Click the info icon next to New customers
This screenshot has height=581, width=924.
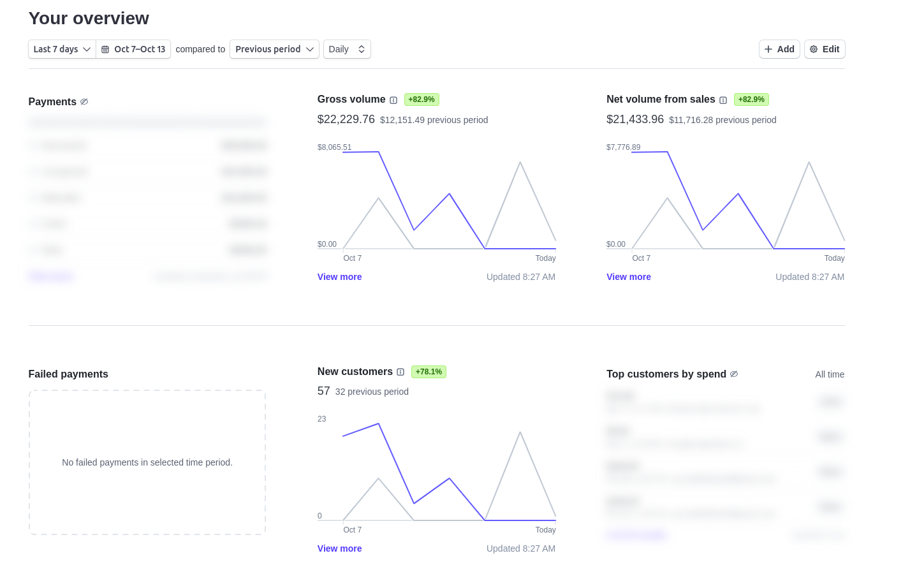click(400, 372)
